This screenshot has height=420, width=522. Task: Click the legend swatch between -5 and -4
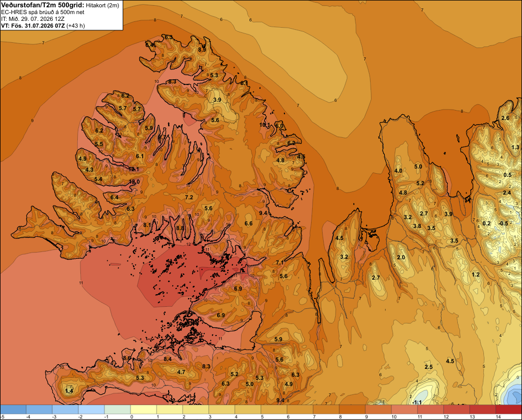pos(14,409)
